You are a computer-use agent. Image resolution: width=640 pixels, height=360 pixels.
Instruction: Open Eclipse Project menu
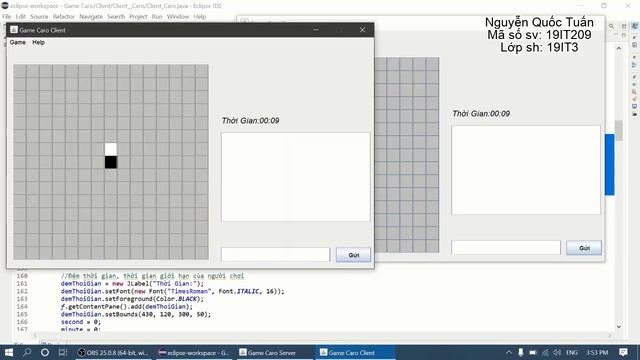click(138, 17)
